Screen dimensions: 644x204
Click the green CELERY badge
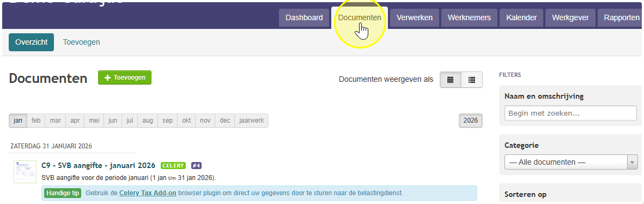173,166
